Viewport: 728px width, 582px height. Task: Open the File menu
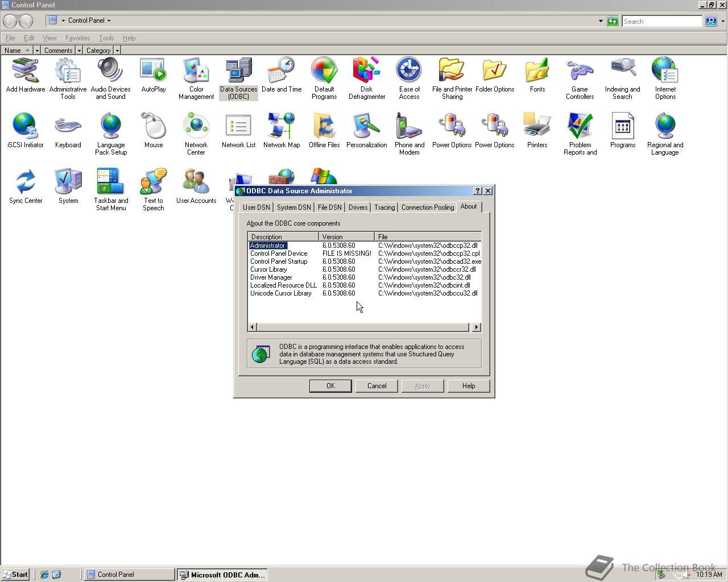click(x=10, y=38)
